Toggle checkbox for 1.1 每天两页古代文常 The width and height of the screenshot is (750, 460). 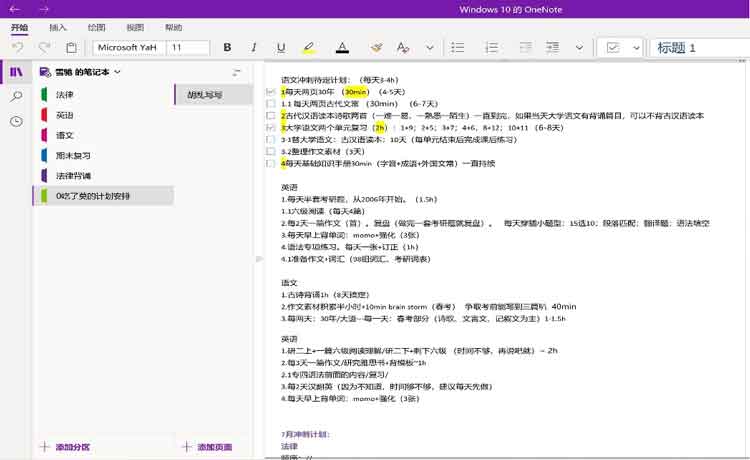[x=271, y=103]
